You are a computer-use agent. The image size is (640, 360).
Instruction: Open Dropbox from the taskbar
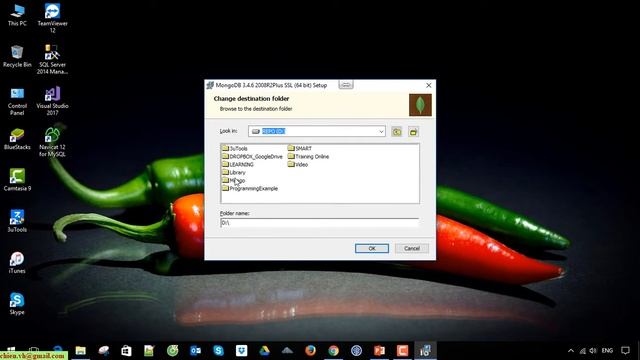(x=241, y=350)
